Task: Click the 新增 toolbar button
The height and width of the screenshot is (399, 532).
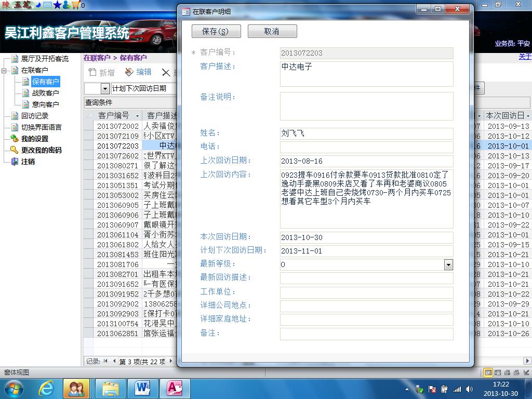Action: (101, 72)
